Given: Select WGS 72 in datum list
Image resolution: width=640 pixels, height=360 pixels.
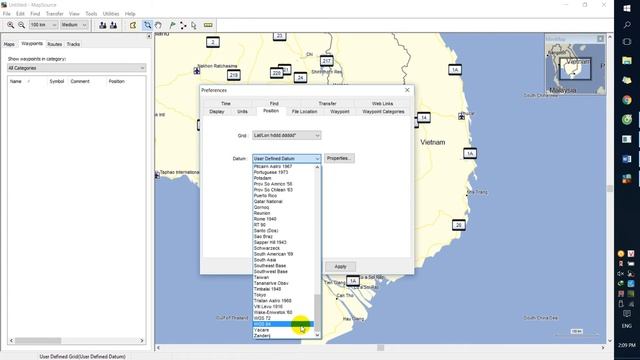Looking at the screenshot, I should tap(284, 318).
